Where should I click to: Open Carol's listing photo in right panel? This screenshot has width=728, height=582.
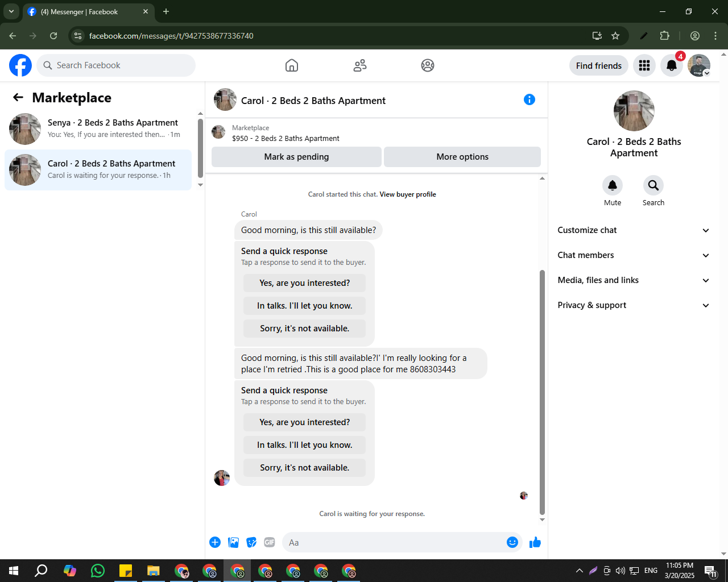634,111
